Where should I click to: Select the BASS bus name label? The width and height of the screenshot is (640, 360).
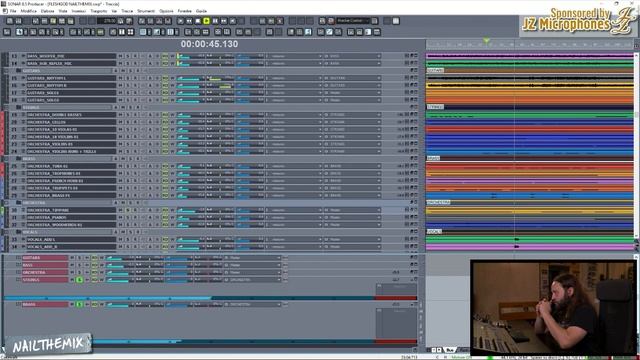(45, 265)
